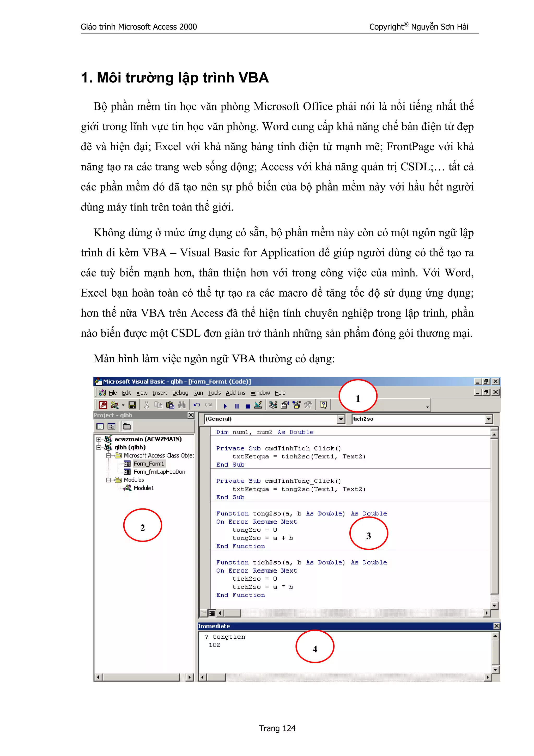This screenshot has height=756, width=534.
Task: Click the View Microsoft Access toolbar icon
Action: point(103,405)
